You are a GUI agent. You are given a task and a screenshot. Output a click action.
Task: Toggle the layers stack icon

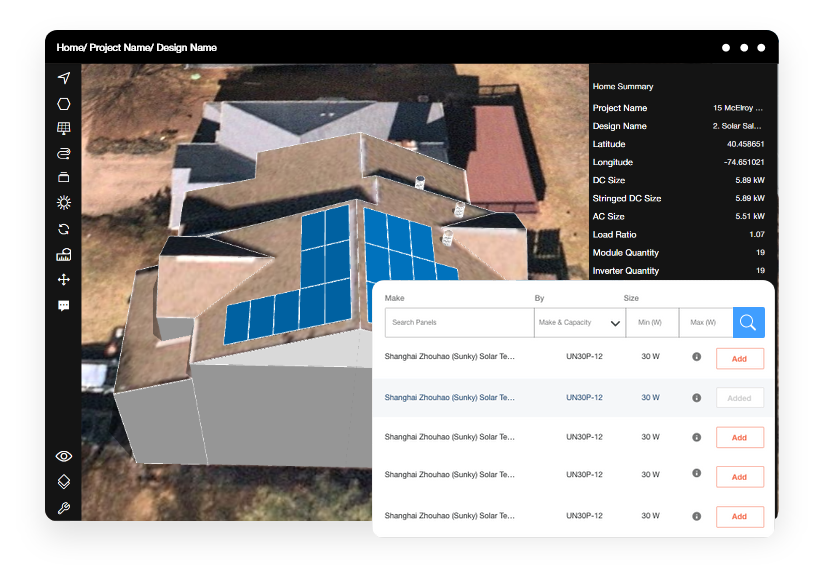click(64, 481)
